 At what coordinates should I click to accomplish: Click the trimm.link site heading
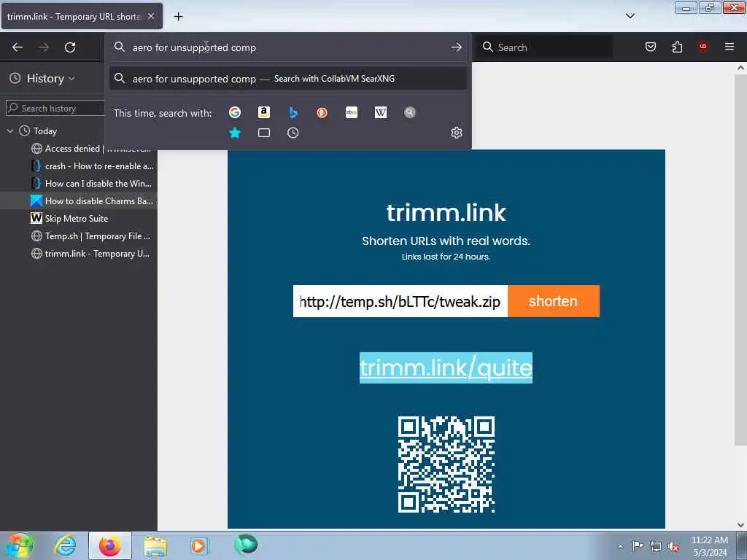(446, 212)
